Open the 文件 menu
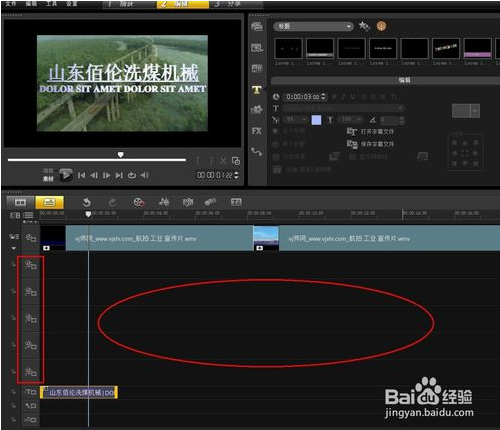The height and width of the screenshot is (430, 500). point(11,3)
